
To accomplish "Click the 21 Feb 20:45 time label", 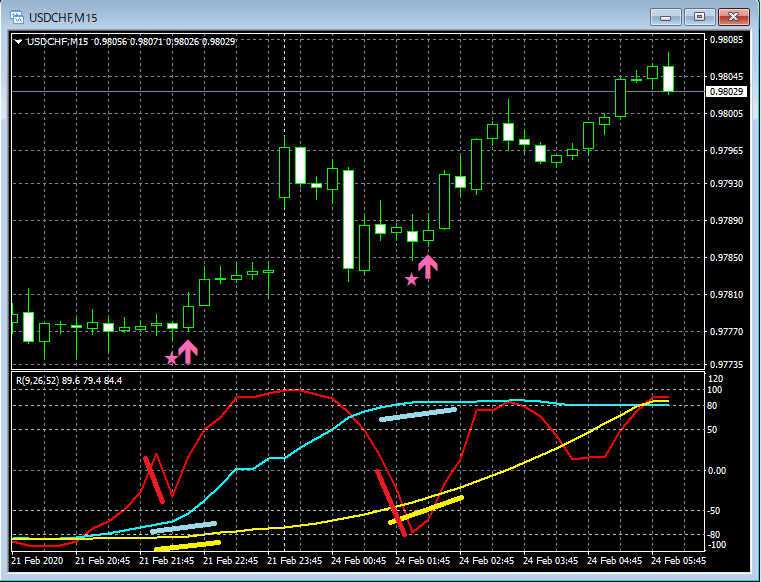I will pos(103,560).
